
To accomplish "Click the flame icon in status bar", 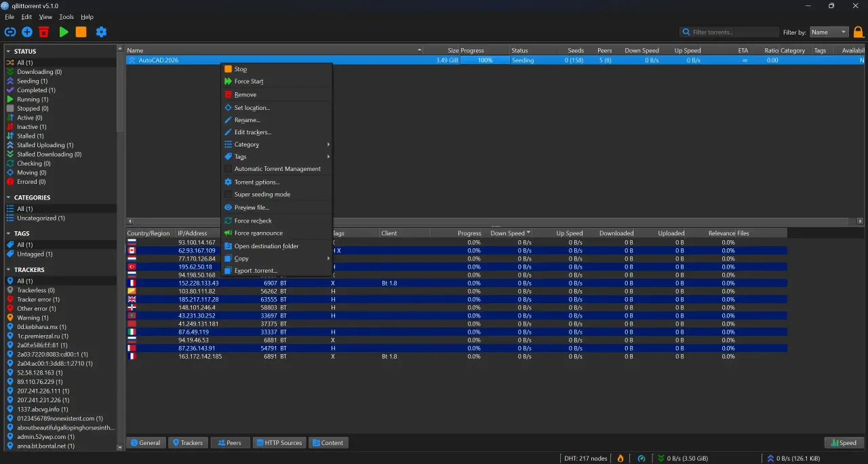I will pyautogui.click(x=620, y=459).
